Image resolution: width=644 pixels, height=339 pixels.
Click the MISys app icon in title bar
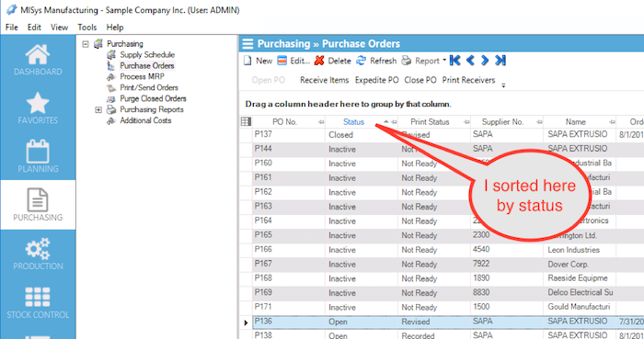(x=12, y=10)
